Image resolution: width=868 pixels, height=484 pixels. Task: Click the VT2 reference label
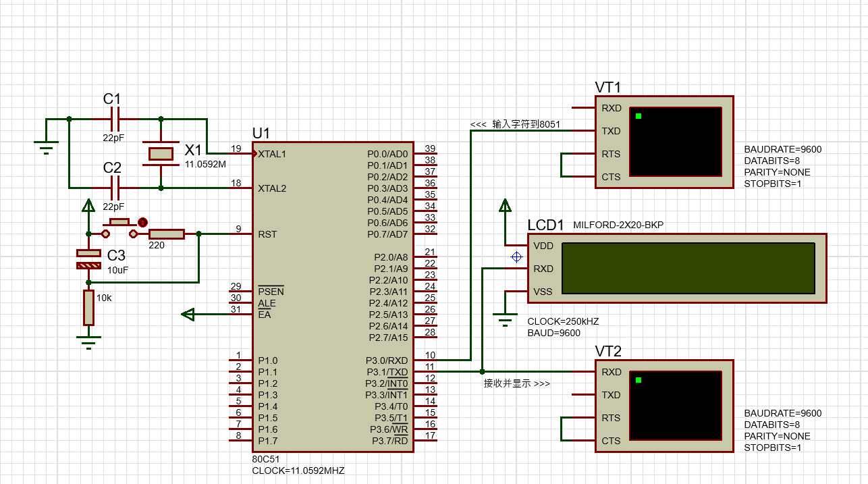608,352
